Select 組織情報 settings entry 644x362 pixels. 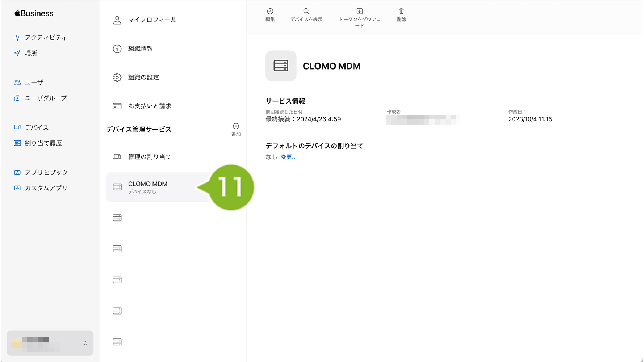click(x=133, y=49)
